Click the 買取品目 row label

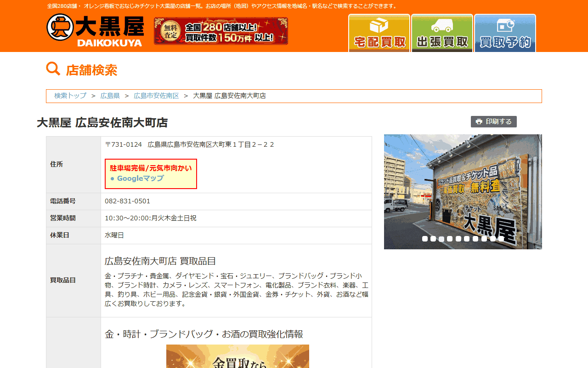63,280
